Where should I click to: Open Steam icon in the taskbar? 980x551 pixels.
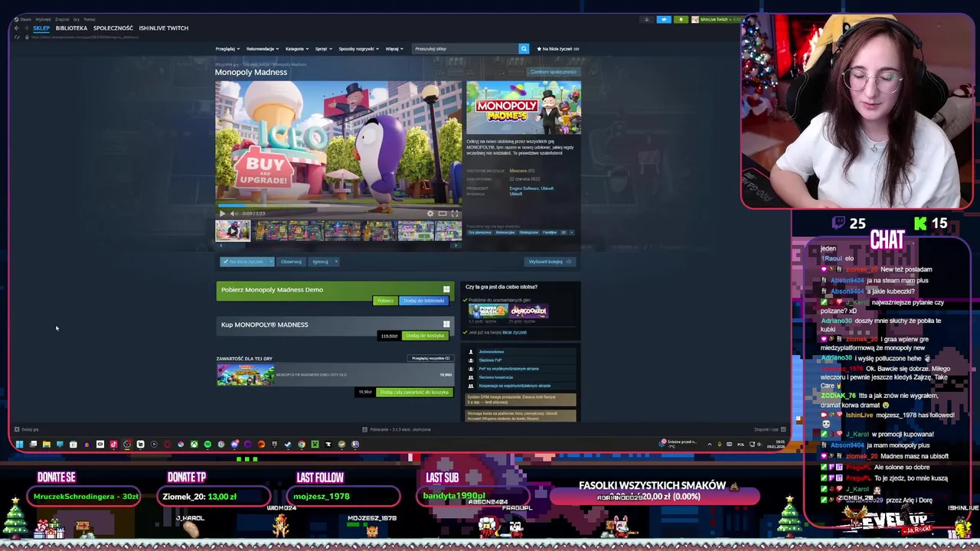pyautogui.click(x=288, y=444)
